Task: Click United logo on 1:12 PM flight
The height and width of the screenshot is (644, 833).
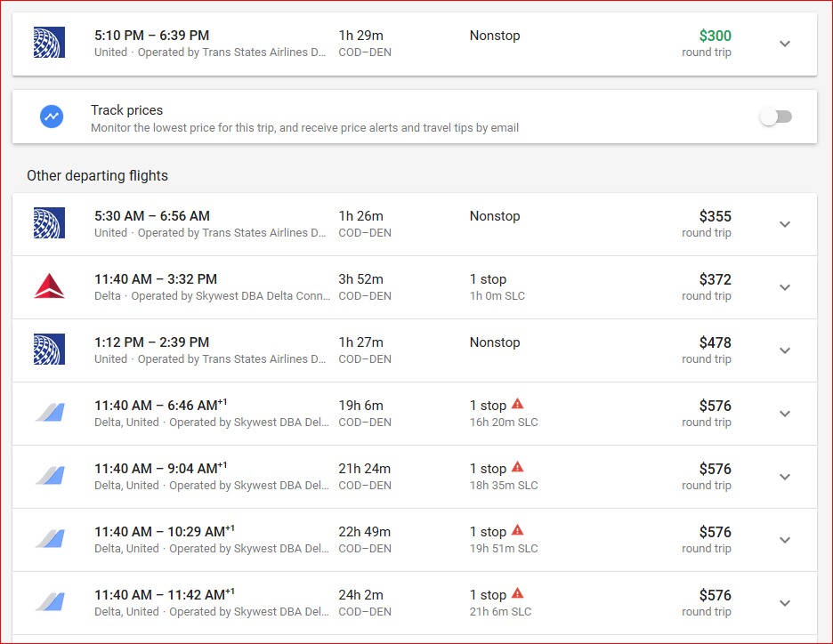Action: tap(50, 350)
